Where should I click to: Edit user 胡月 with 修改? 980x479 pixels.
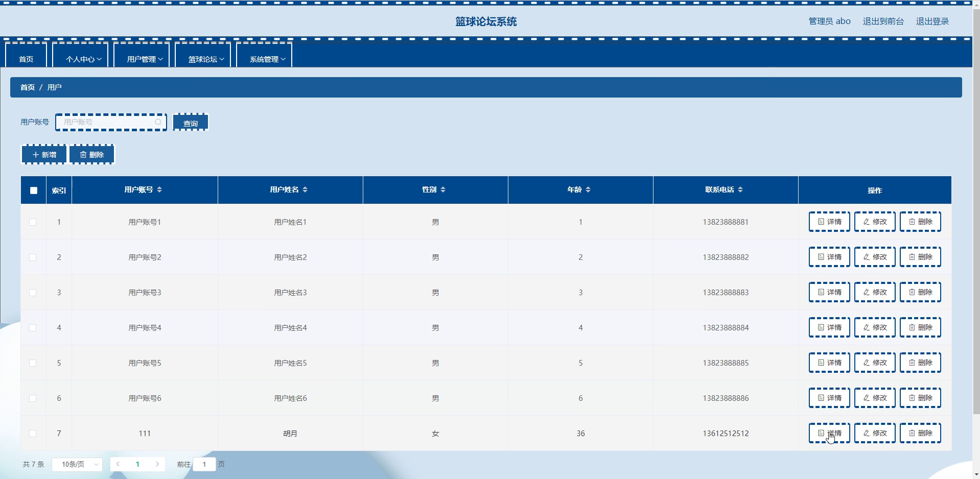pyautogui.click(x=875, y=433)
